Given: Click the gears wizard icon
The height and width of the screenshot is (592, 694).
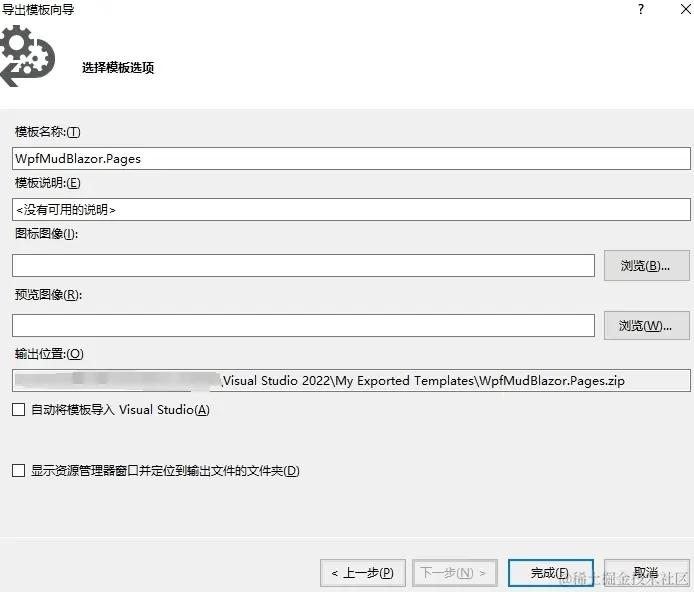Looking at the screenshot, I should [x=27, y=56].
